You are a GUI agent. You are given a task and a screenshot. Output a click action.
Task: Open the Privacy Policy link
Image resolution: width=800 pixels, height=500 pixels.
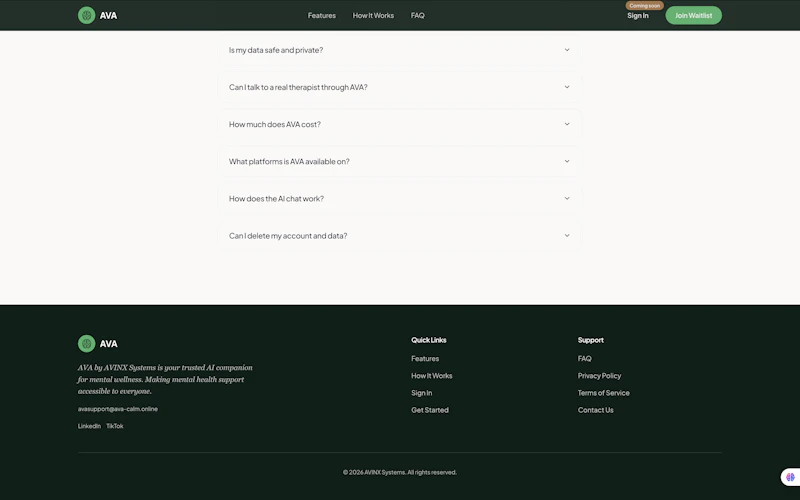599,376
